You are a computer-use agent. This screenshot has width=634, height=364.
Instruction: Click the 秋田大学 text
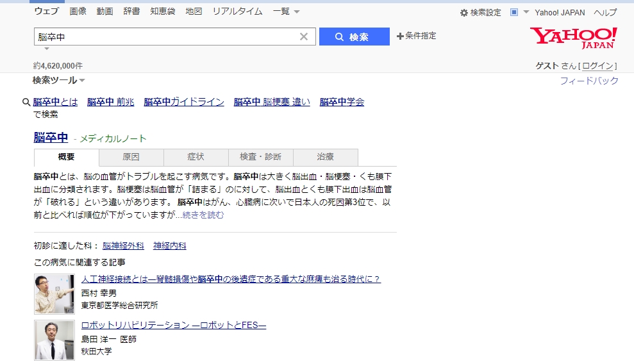point(96,351)
